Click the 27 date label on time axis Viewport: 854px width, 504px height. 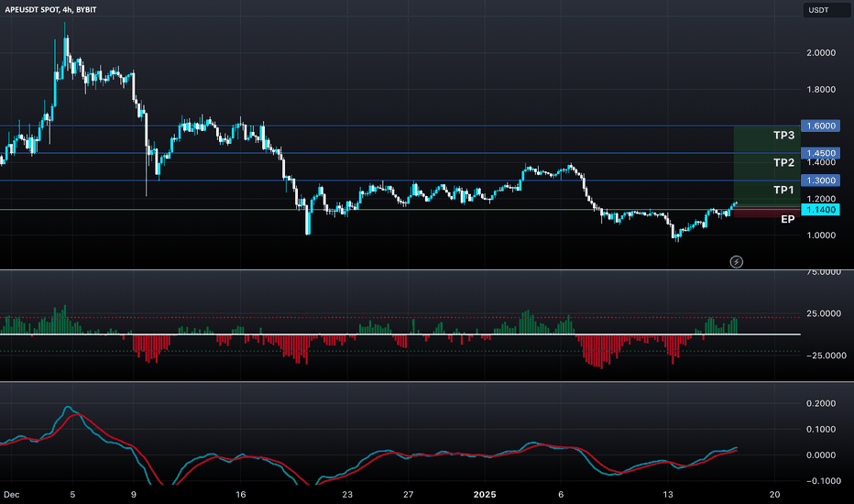click(x=408, y=495)
